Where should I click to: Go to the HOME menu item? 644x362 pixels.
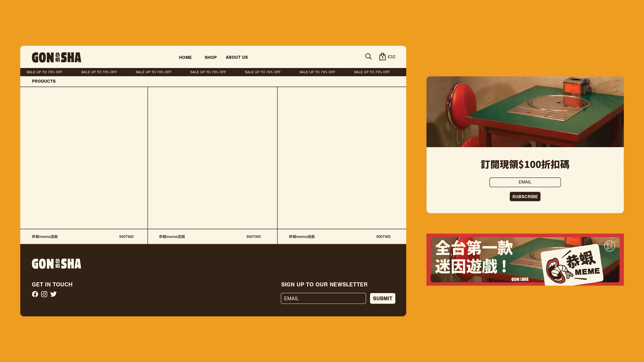pyautogui.click(x=185, y=57)
